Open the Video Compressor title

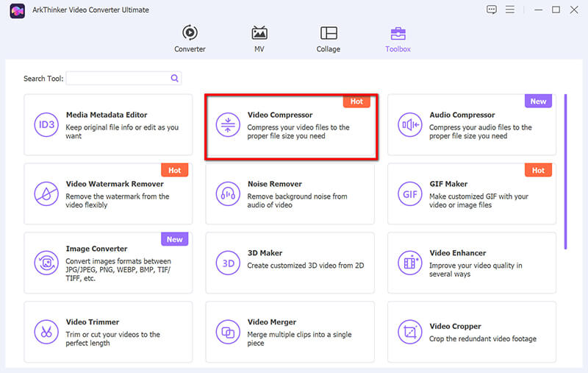[x=280, y=115]
